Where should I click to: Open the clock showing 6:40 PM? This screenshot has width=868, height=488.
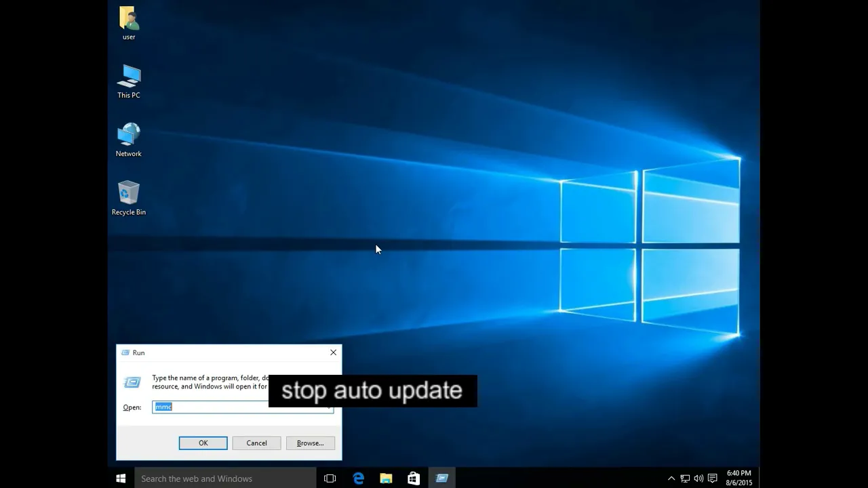click(x=738, y=479)
